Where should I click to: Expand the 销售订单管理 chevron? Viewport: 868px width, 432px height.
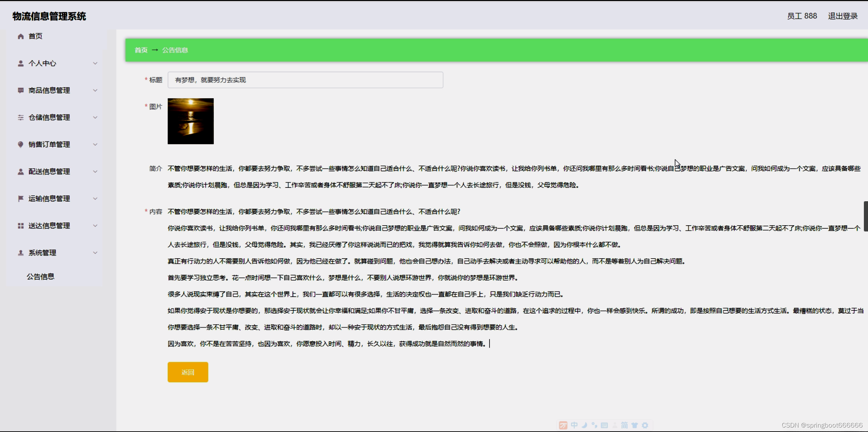tap(95, 145)
